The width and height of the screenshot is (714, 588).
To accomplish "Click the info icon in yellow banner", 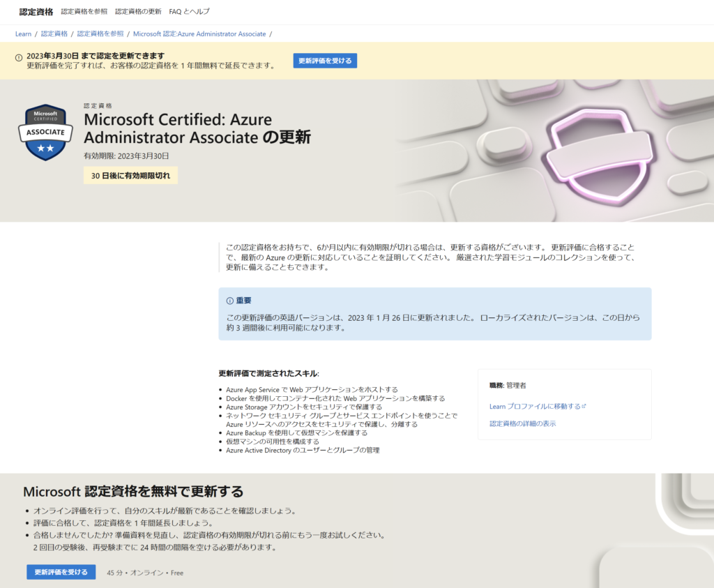I will pos(19,58).
